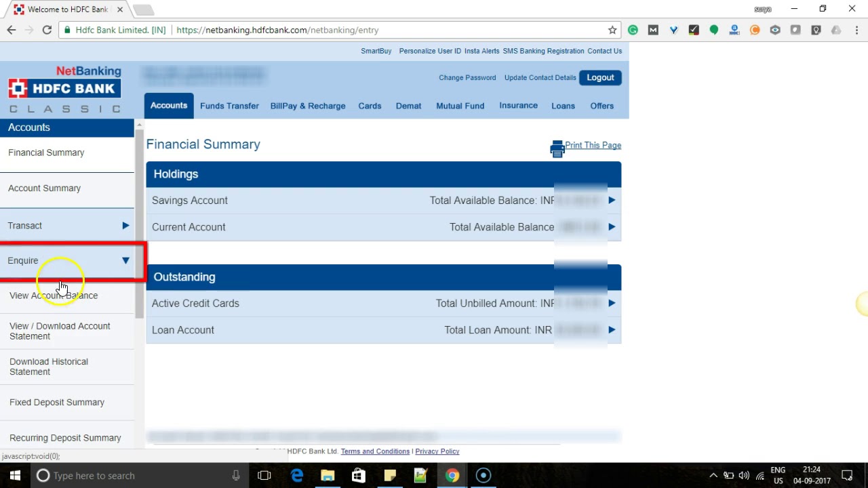
Task: Expand the Current Account row arrow
Action: 612,227
